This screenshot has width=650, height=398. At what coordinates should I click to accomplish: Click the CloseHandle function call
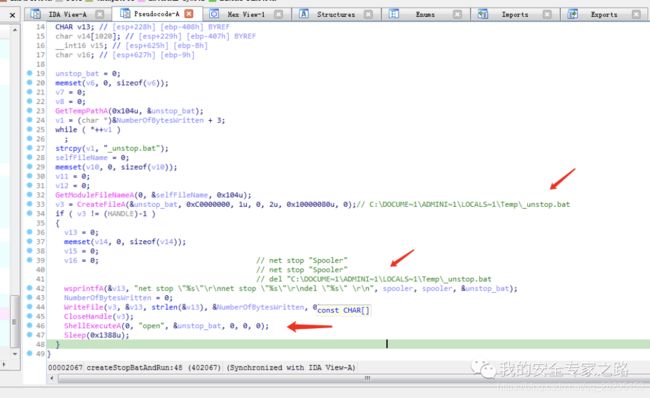[x=88, y=316]
